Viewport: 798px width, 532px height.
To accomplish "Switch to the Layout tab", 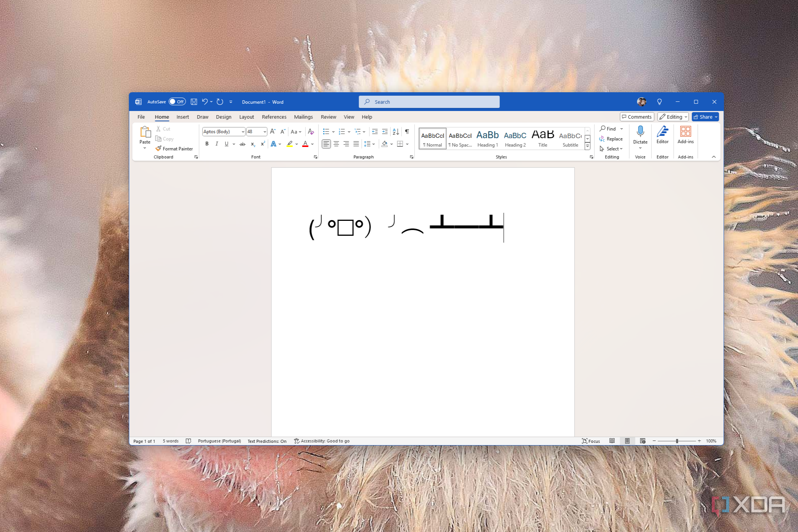I will [x=246, y=117].
